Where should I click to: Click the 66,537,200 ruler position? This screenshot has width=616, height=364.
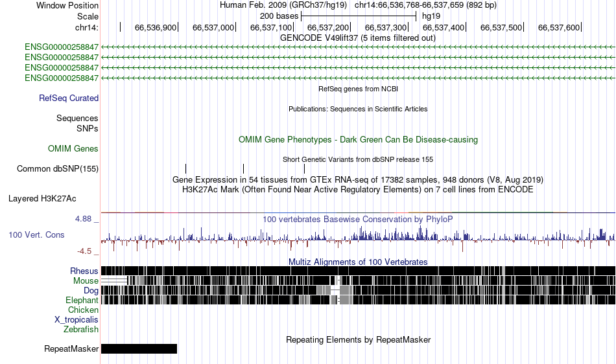328,27
